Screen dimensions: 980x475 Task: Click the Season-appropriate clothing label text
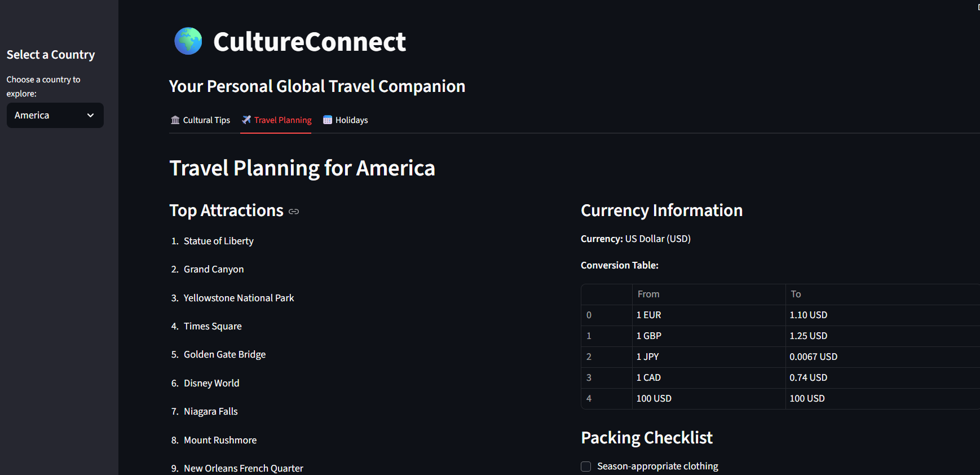tap(657, 466)
